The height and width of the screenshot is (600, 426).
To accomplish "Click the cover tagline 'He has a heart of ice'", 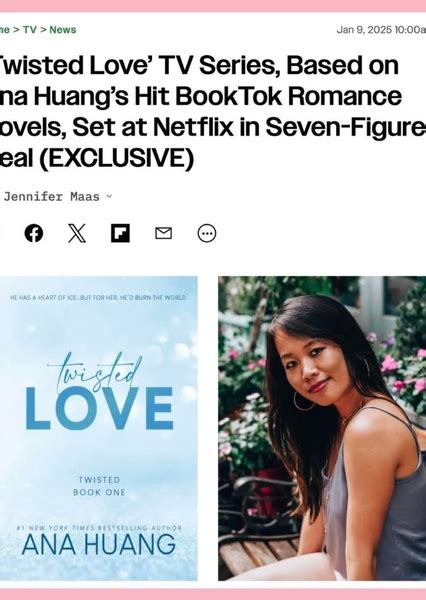I will click(98, 297).
